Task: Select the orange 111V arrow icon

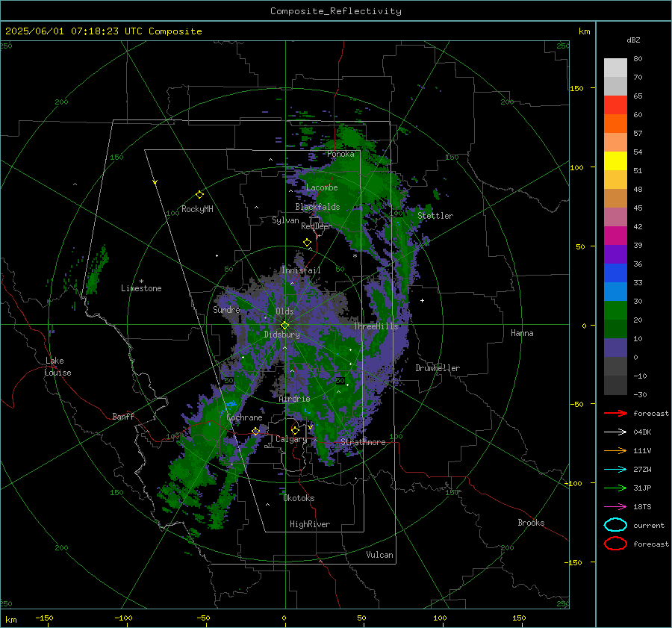Action: tap(615, 450)
